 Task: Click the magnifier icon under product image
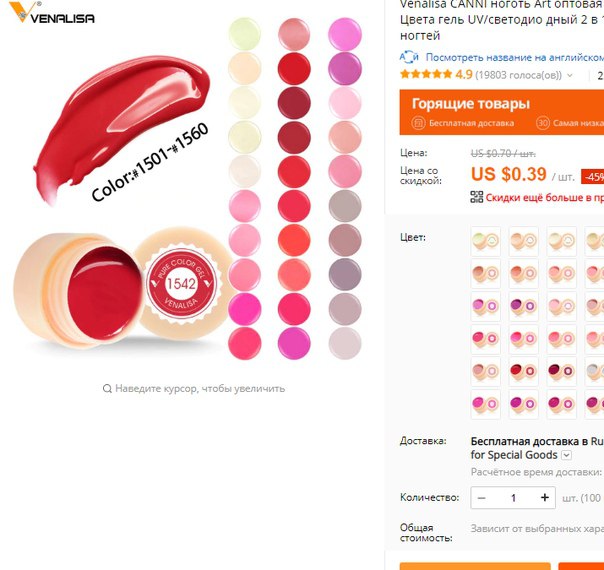(107, 389)
